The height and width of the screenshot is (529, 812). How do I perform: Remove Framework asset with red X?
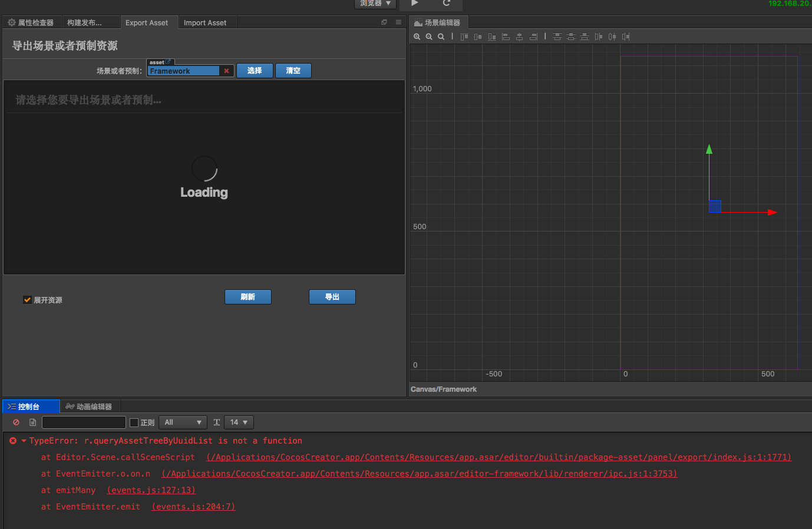click(226, 71)
